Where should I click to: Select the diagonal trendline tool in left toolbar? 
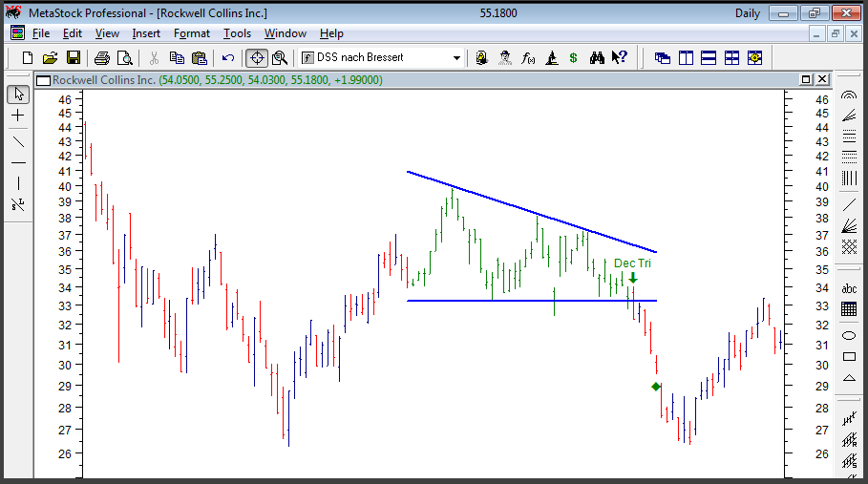tap(18, 142)
